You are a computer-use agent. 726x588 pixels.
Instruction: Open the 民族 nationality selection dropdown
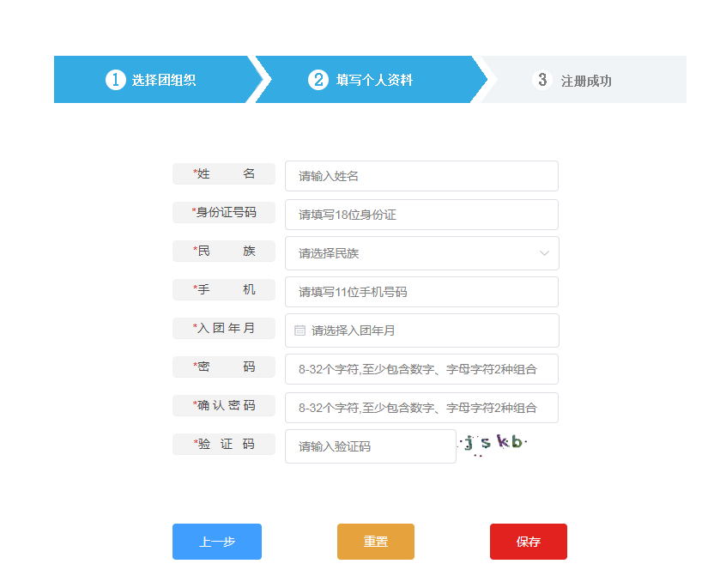point(421,253)
